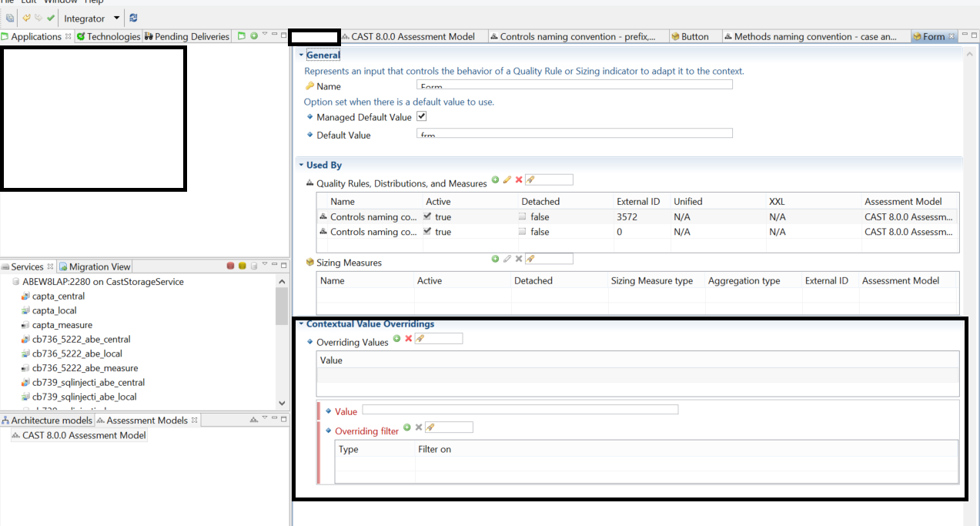Click yellow database icon in Services toolbar
Screen dimensions: 980x526
[242, 266]
